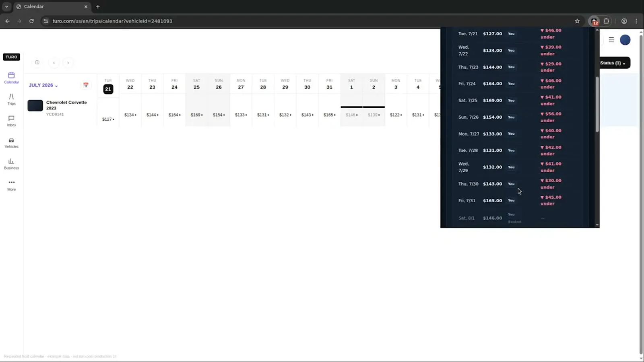Image resolution: width=644 pixels, height=362 pixels.
Task: Click the $154 calendar price cell
Action: [x=219, y=115]
